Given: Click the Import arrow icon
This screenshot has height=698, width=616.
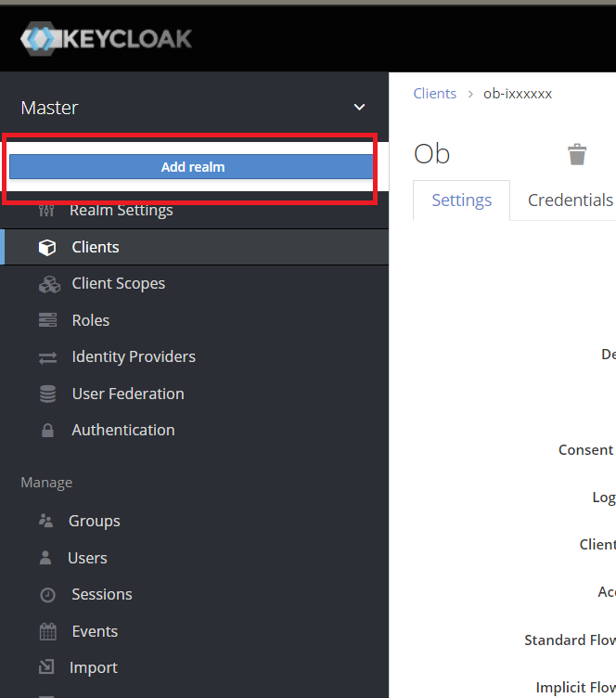Looking at the screenshot, I should (x=46, y=666).
